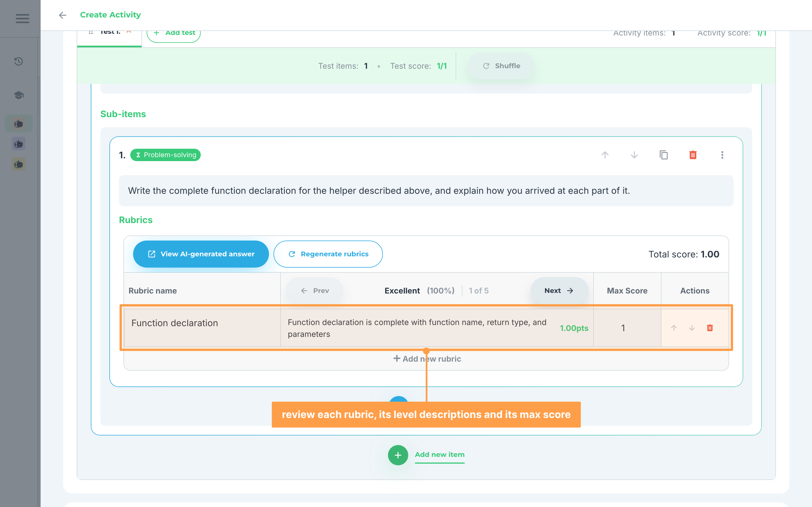Move Function declaration rubric down

click(x=692, y=328)
